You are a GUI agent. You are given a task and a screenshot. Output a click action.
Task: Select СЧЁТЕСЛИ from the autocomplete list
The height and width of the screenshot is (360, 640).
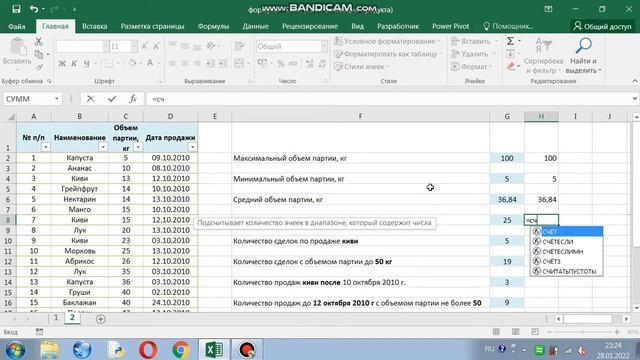567,242
